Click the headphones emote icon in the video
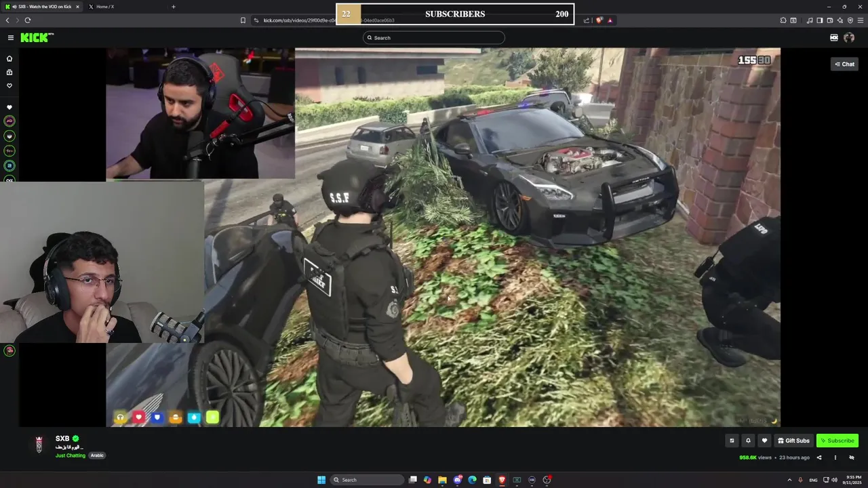 [x=121, y=418]
